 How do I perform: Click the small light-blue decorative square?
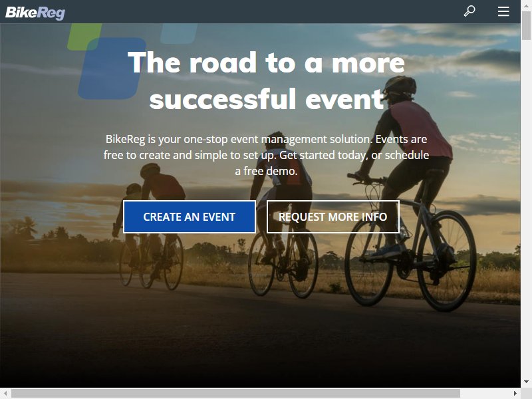tap(178, 33)
